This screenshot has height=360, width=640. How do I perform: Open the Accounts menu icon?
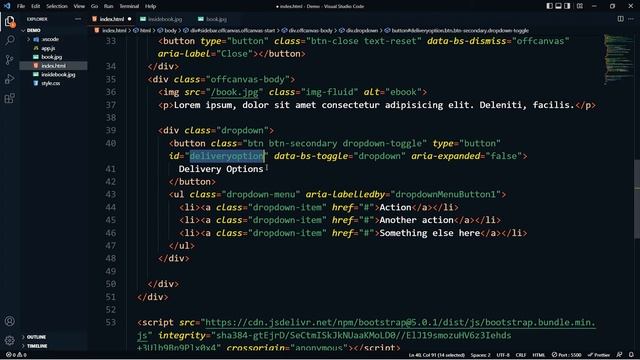(x=10, y=321)
